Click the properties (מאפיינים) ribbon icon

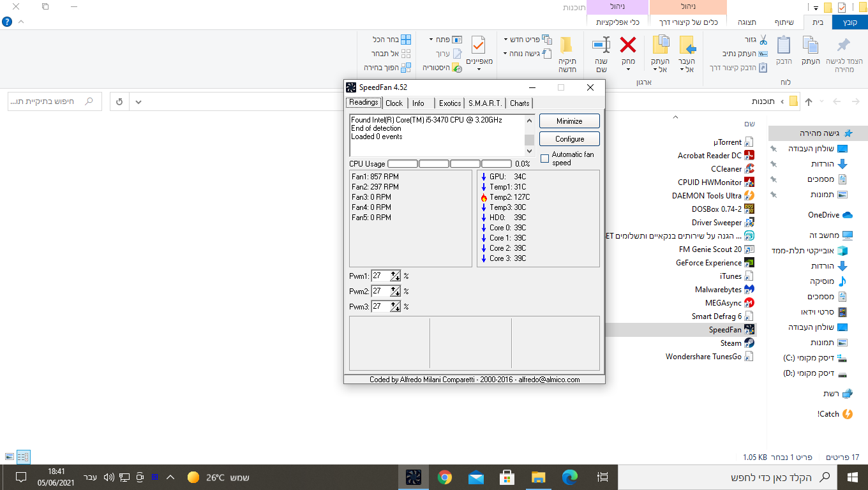coord(479,45)
